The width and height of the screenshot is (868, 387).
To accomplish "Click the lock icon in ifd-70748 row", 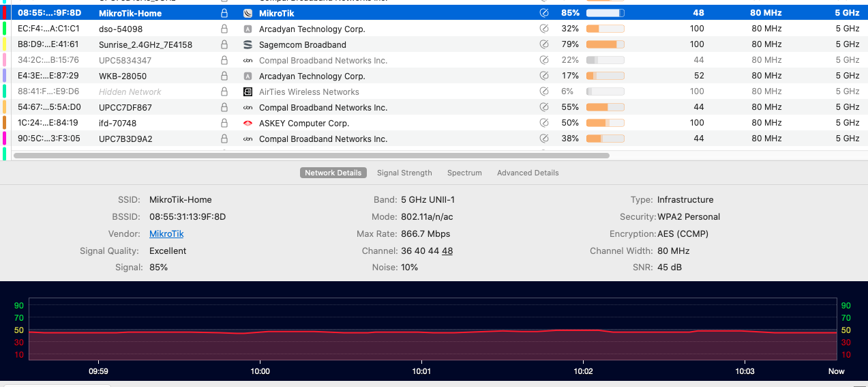I will pyautogui.click(x=224, y=123).
